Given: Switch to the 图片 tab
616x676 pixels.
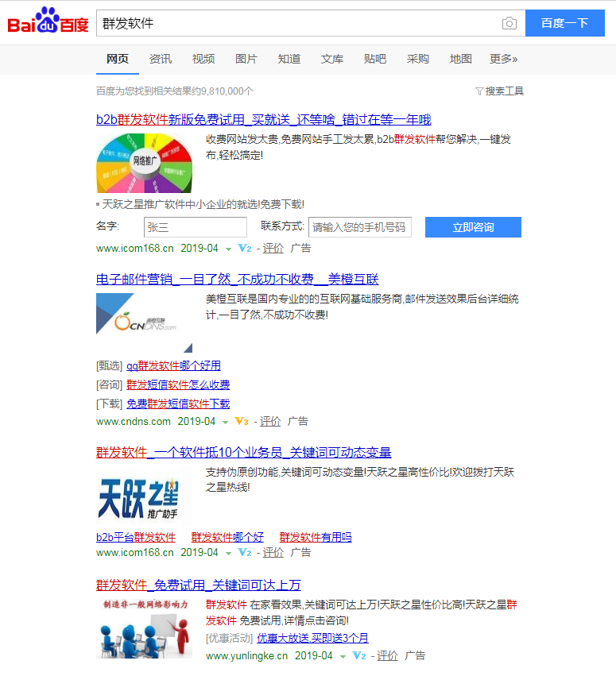Looking at the screenshot, I should tap(246, 59).
